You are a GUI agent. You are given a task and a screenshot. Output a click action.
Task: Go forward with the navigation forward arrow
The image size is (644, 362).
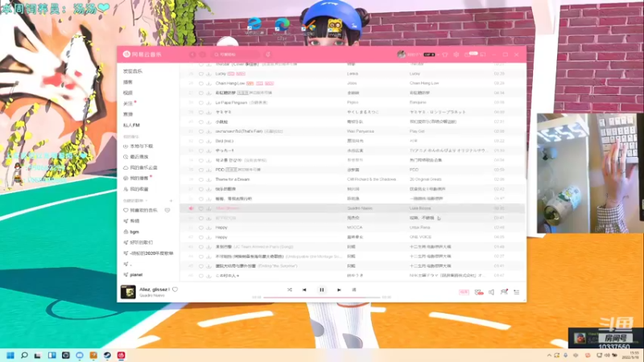(x=203, y=55)
